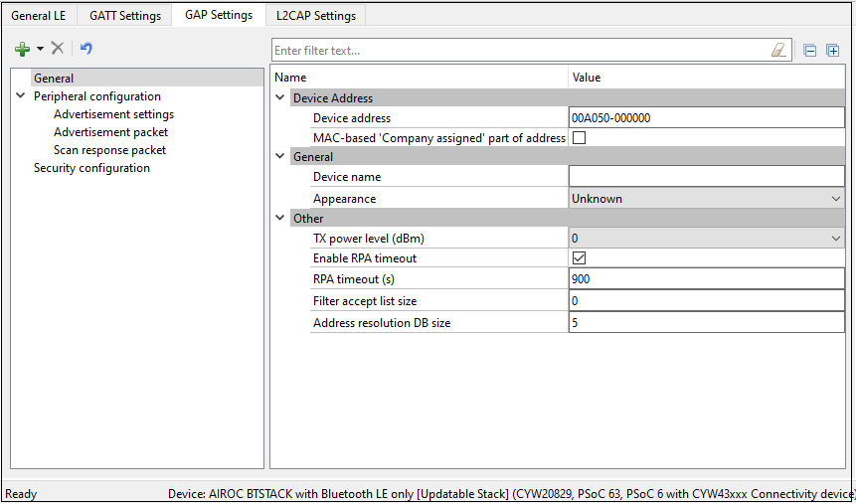Click the Delete X icon
The width and height of the screenshot is (856, 504).
point(58,49)
